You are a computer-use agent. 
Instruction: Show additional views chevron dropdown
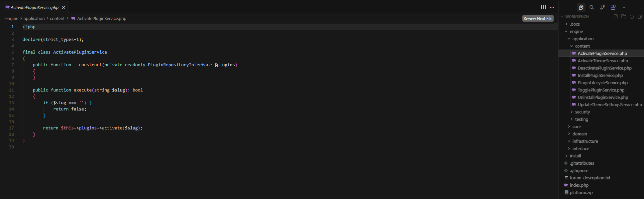point(624,7)
